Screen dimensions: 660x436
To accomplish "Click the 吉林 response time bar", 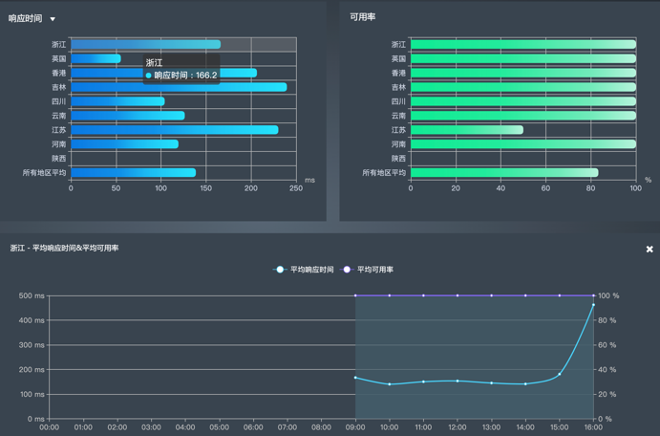I will pyautogui.click(x=179, y=87).
